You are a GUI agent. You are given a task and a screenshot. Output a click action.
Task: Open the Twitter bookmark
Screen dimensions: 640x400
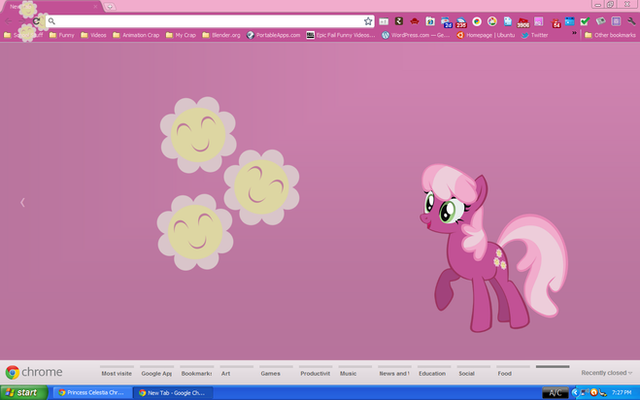coord(534,35)
